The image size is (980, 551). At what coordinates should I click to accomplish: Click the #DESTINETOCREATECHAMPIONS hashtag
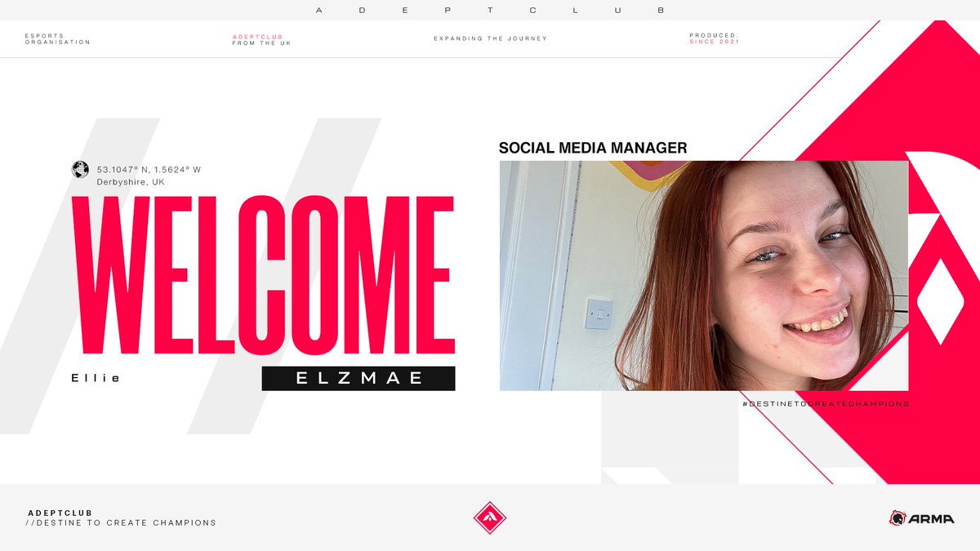coord(826,404)
